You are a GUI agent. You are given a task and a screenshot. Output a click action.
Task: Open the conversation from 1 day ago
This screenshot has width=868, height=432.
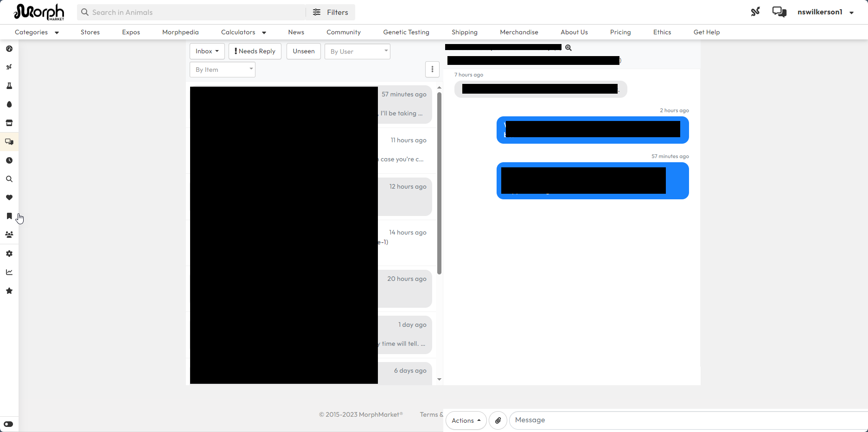click(311, 335)
